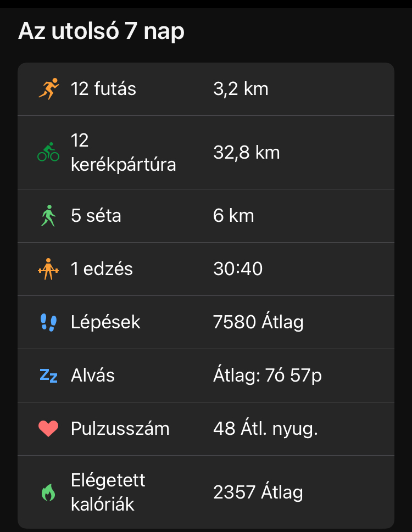Open the '12 kerékpártúra' row
Viewport: 412px width, 532px height.
pyautogui.click(x=123, y=152)
